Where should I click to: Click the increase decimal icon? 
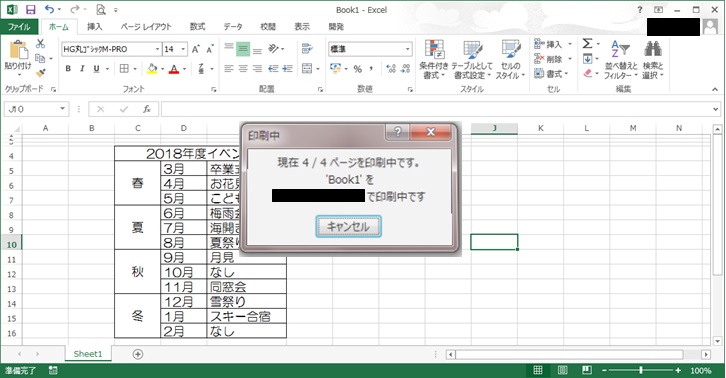(391, 69)
